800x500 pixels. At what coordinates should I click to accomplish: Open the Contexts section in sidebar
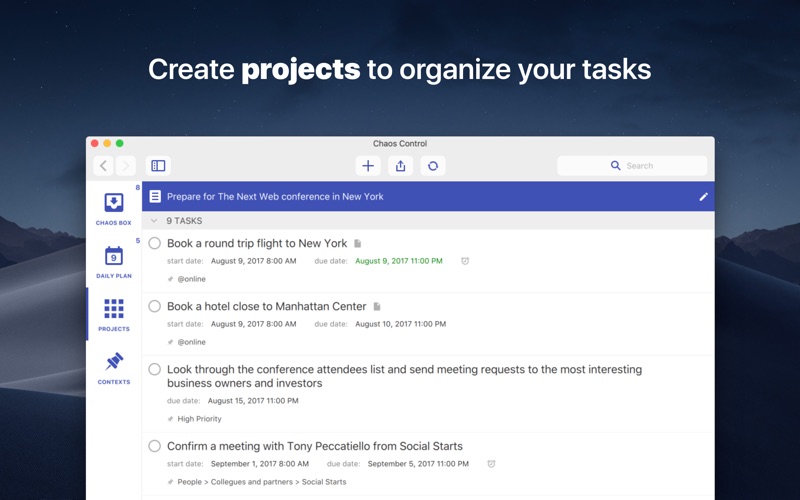coord(114,366)
